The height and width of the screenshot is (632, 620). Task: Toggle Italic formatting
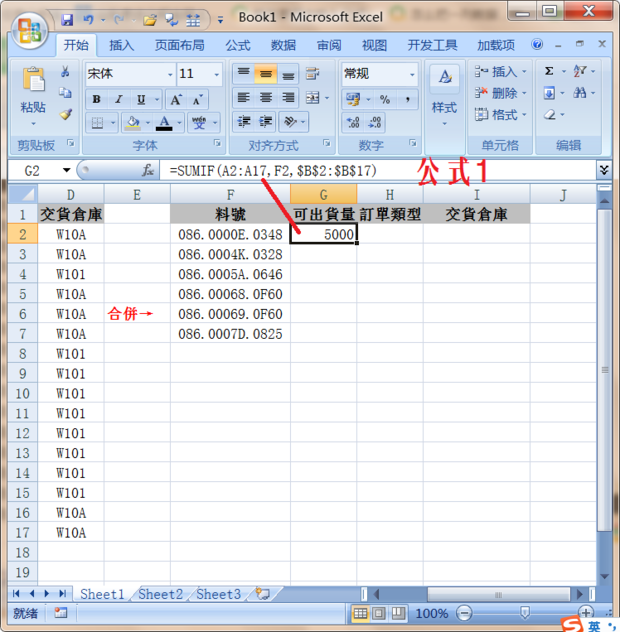pyautogui.click(x=119, y=99)
